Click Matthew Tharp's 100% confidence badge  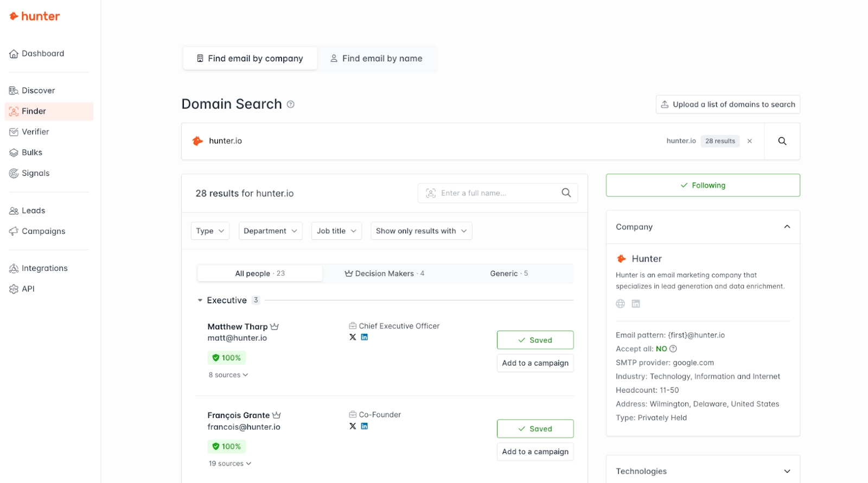click(x=227, y=358)
